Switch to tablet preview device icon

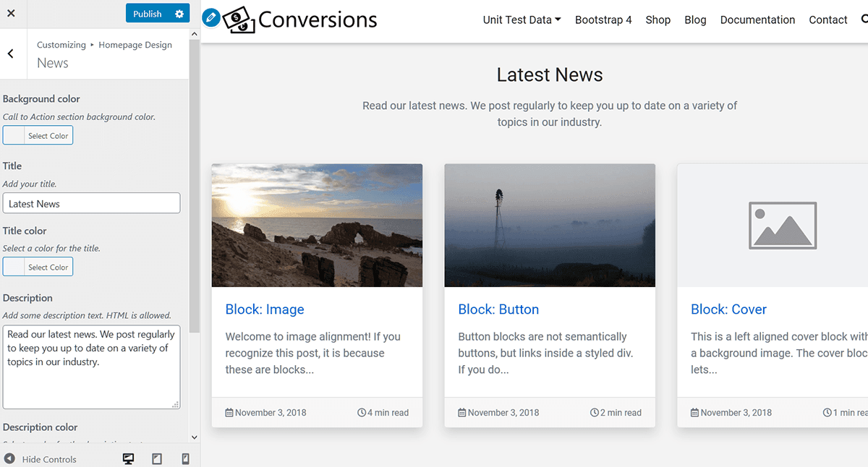[x=157, y=458]
